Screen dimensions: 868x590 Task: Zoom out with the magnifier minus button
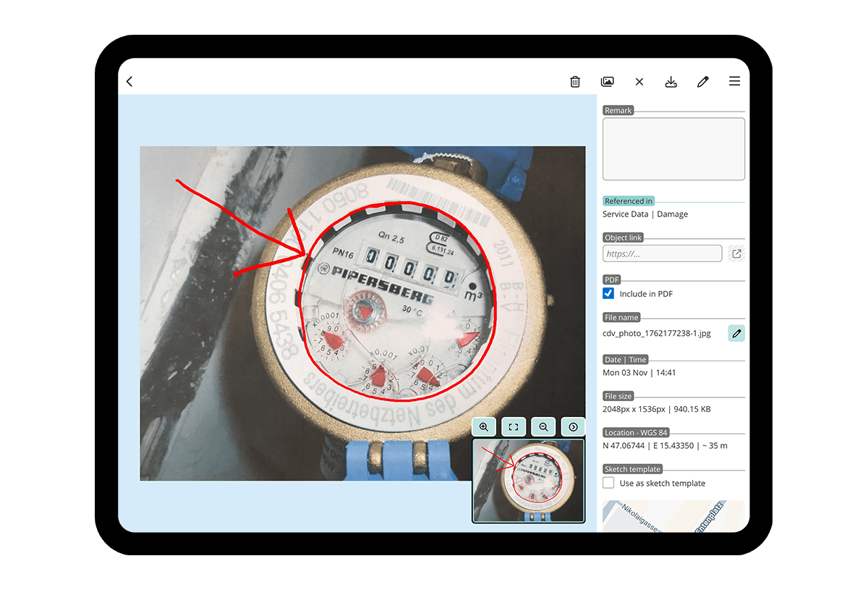coord(543,427)
